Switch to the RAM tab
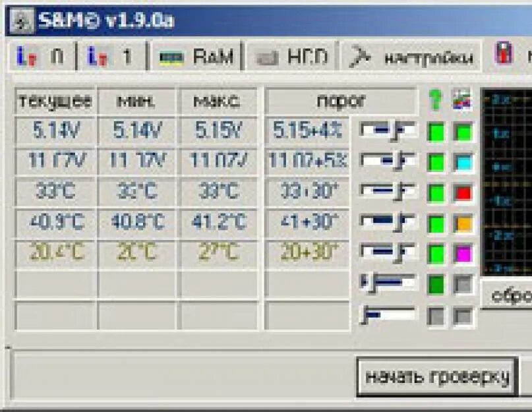This screenshot has width=532, height=412. (195, 56)
